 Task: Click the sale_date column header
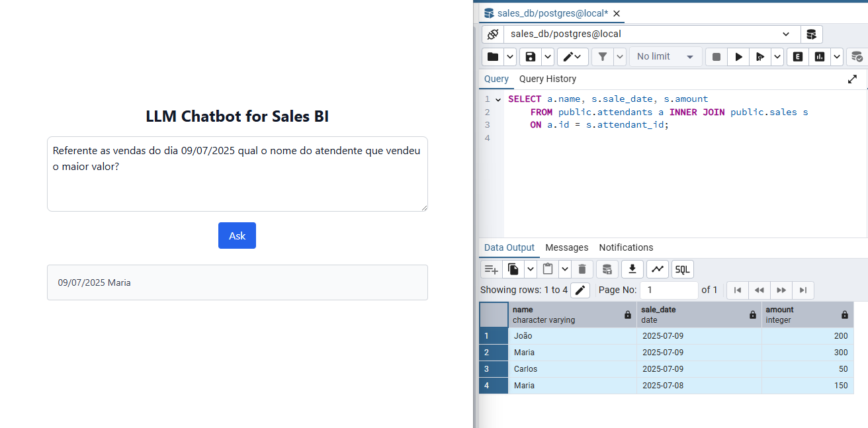(699, 315)
